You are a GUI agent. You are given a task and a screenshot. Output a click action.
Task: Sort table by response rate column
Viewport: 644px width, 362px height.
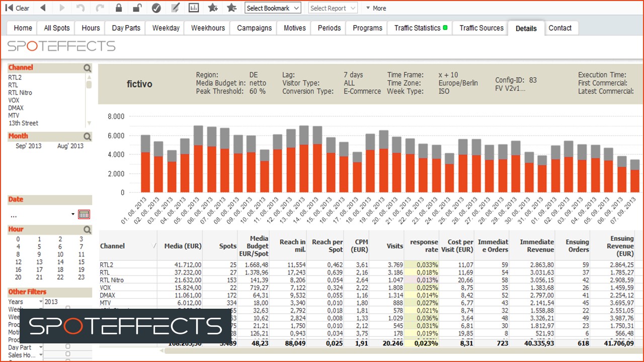(422, 246)
